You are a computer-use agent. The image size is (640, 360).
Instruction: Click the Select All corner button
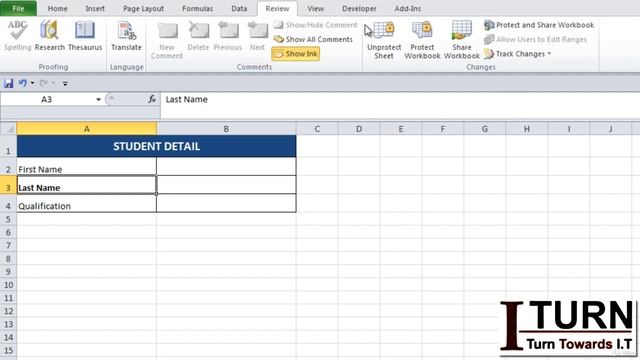click(x=9, y=129)
